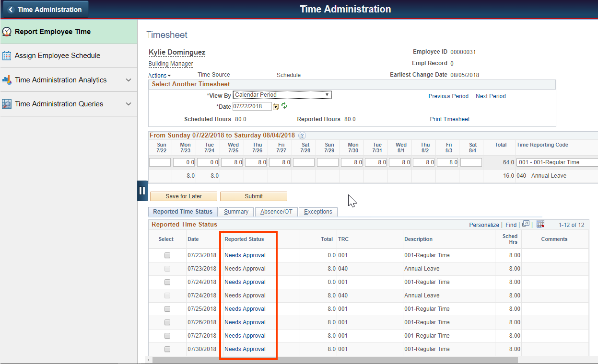
Task: Click the refresh icon next to the date
Action: coord(284,106)
